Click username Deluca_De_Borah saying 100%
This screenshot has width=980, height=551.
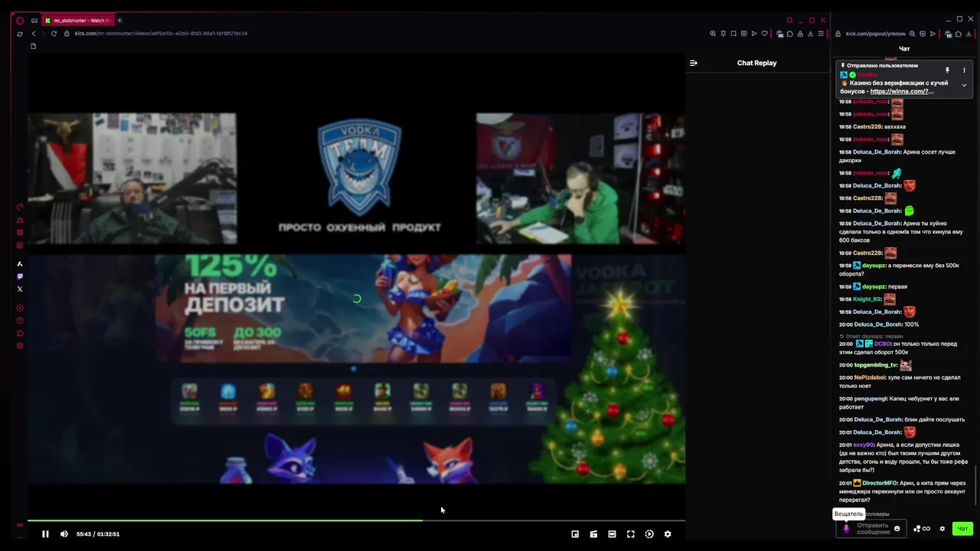pos(878,324)
